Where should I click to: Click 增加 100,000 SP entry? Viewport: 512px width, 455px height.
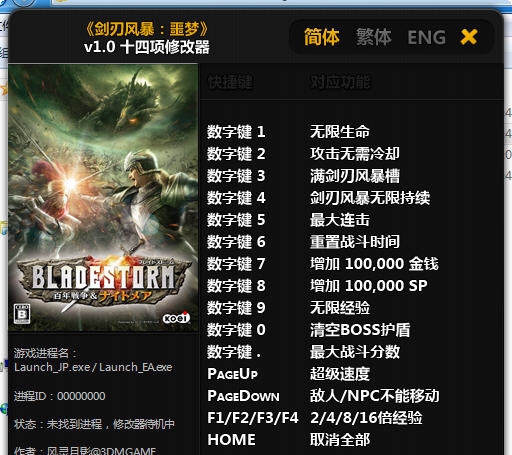point(368,286)
